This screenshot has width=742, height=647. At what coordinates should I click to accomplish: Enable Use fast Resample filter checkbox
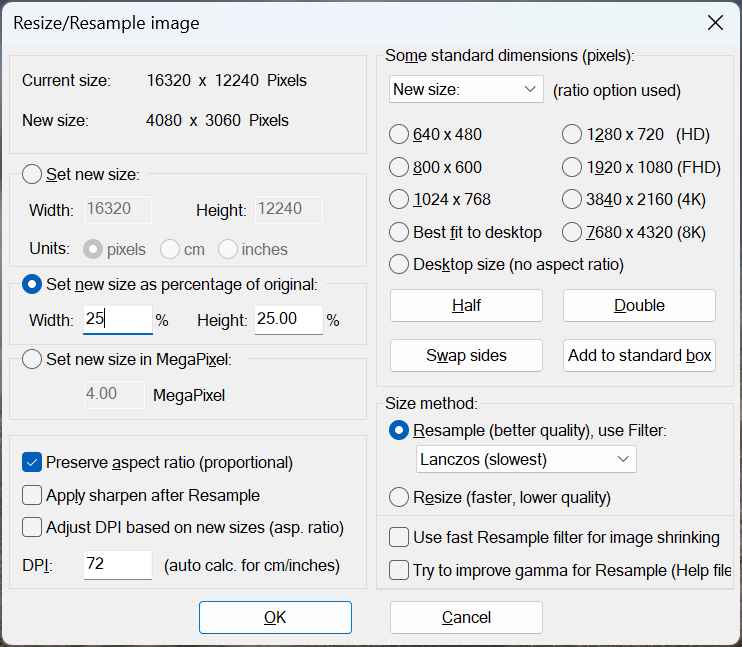[399, 537]
